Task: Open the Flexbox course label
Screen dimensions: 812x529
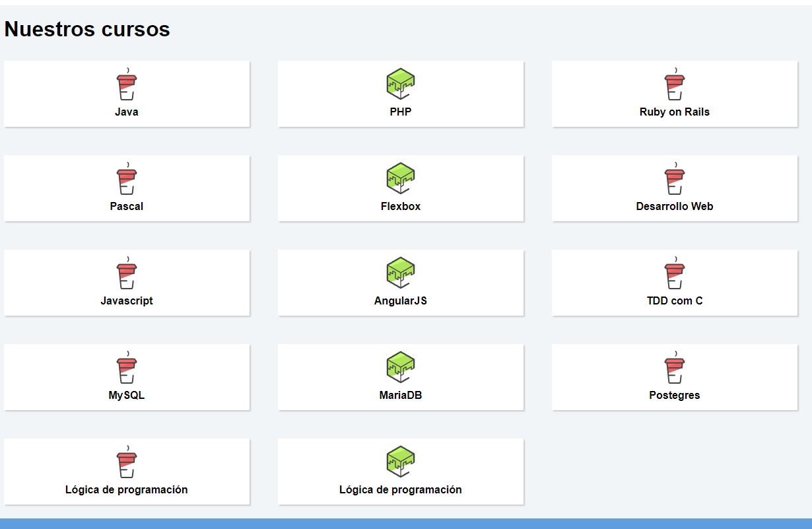Action: [x=400, y=207]
